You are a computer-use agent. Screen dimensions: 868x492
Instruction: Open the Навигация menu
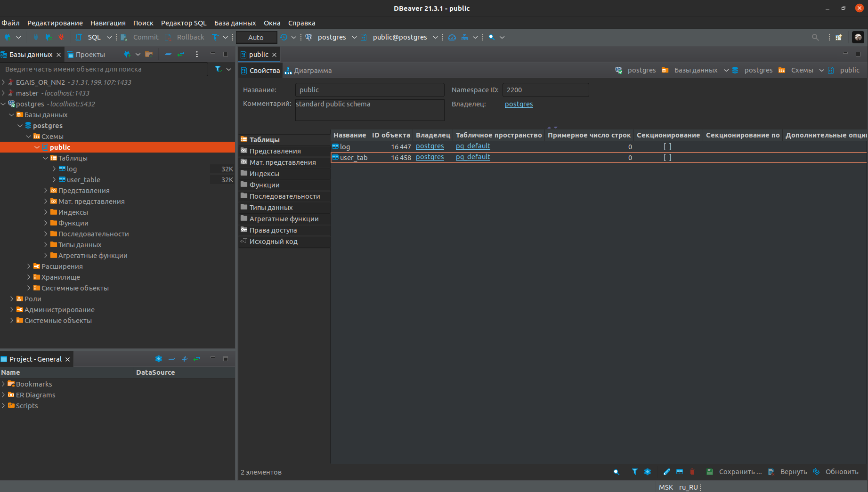point(108,23)
